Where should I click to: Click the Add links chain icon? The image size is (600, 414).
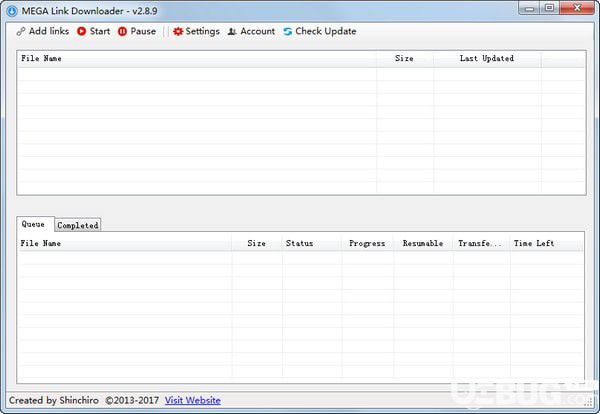21,32
